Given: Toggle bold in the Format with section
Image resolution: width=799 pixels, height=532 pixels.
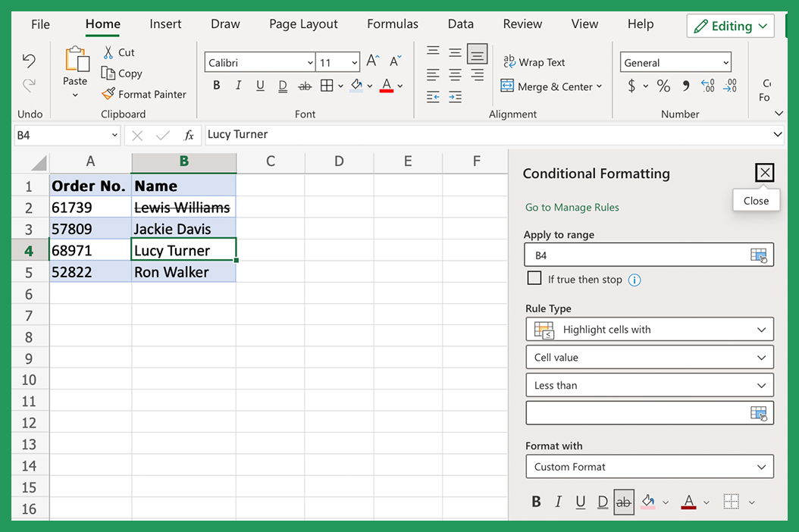Looking at the screenshot, I should click(x=536, y=502).
